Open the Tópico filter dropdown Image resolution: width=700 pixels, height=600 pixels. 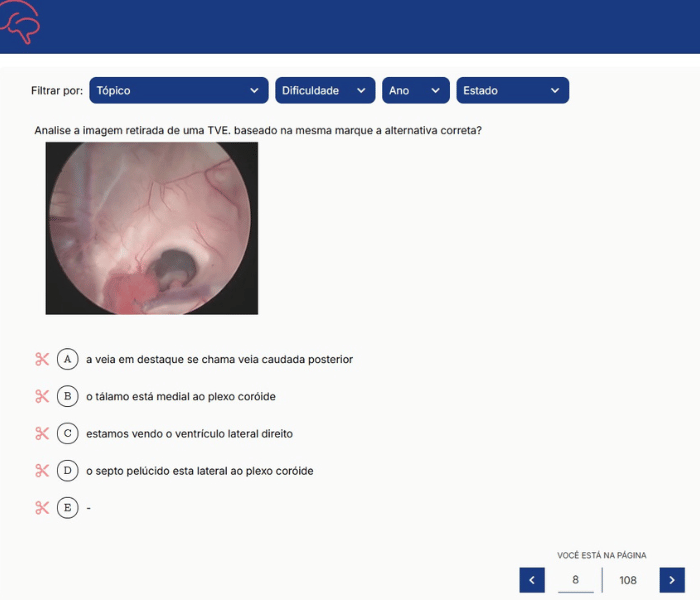(179, 90)
